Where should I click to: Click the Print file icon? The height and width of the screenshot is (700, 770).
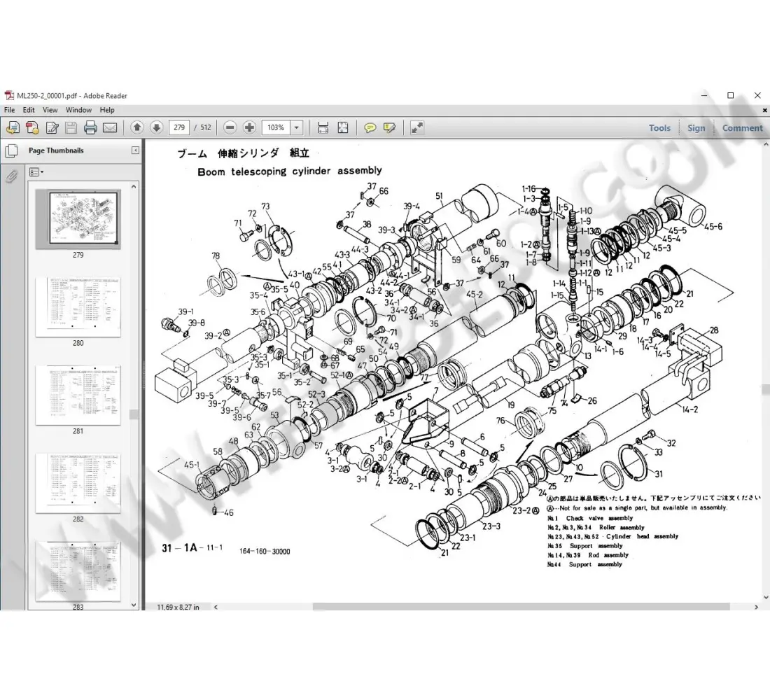click(90, 127)
